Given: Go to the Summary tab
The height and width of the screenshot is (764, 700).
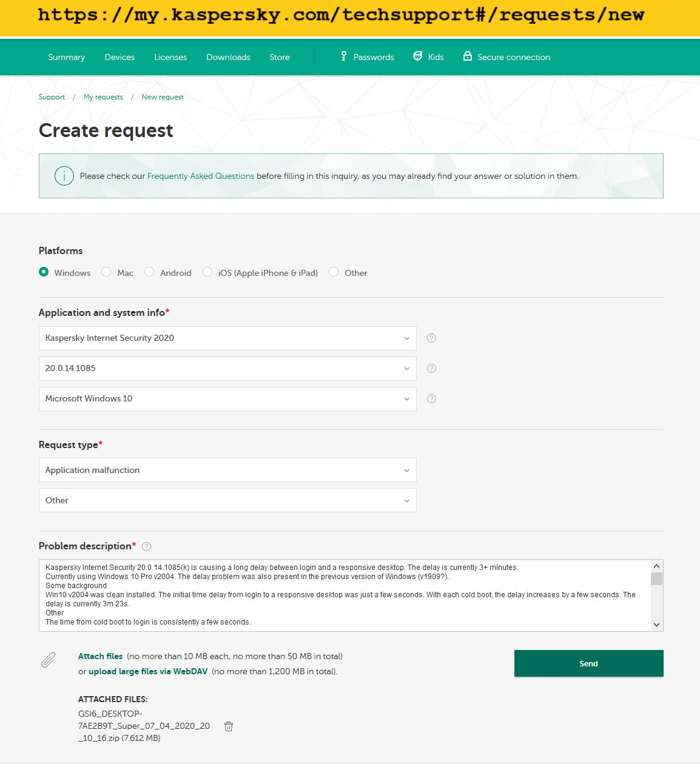Looking at the screenshot, I should [67, 57].
